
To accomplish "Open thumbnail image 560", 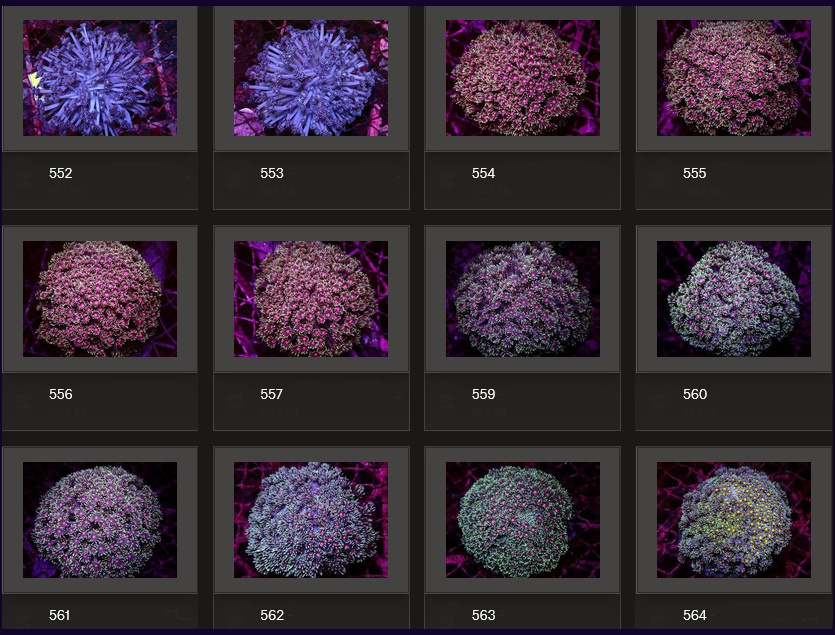I will (734, 299).
